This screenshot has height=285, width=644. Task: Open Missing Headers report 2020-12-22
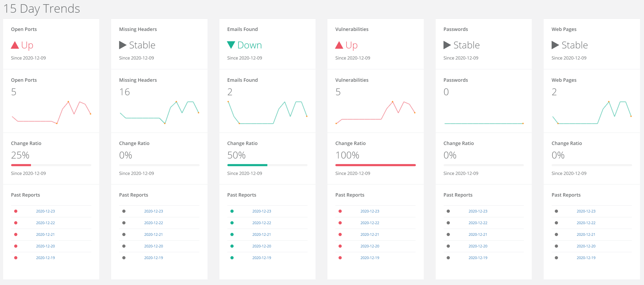[x=154, y=223]
